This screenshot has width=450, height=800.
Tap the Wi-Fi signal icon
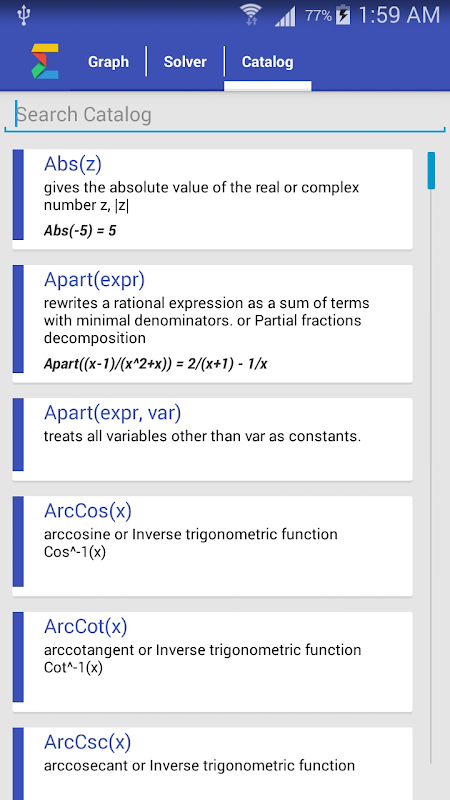pos(251,15)
